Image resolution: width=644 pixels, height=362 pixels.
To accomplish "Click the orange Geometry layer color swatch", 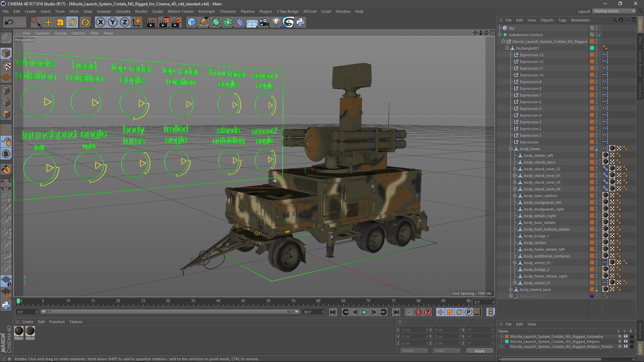I will [507, 337].
